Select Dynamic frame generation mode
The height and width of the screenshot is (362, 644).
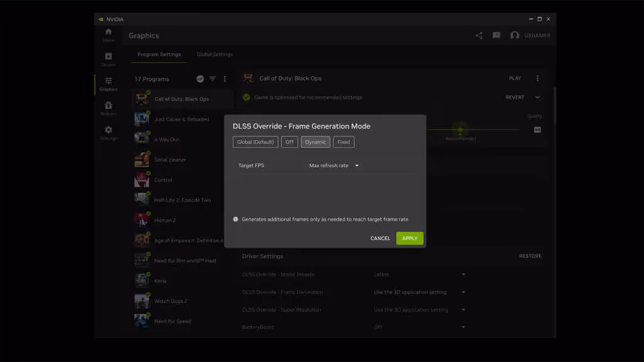click(x=315, y=142)
